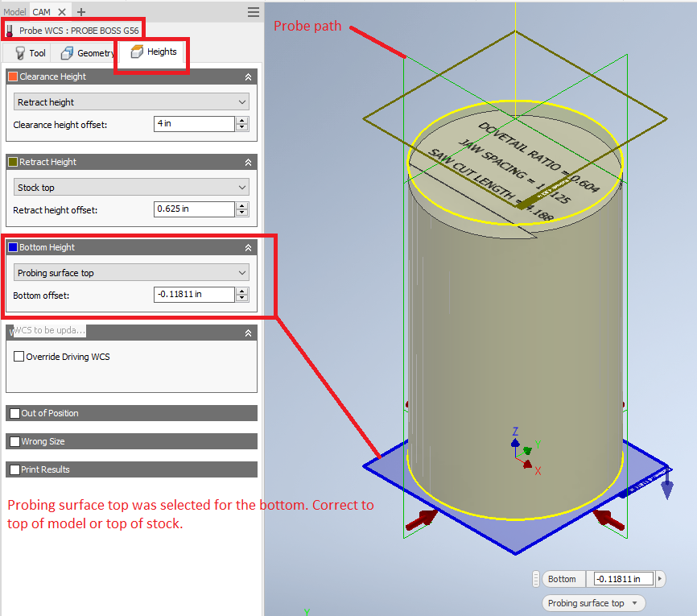The width and height of the screenshot is (697, 616).
Task: Open the Stock top dropdown under Retract Height
Action: (x=130, y=188)
